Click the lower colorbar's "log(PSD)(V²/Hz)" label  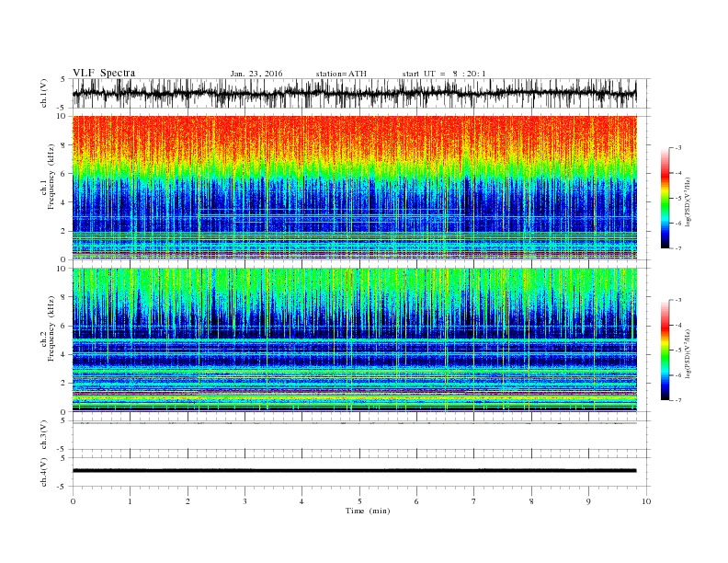click(689, 353)
